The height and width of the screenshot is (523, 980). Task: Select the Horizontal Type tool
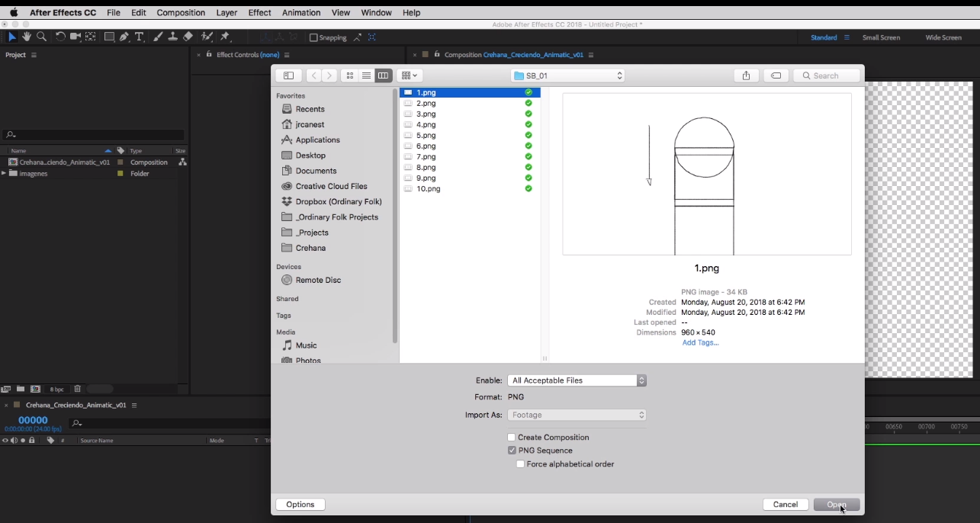pos(139,37)
